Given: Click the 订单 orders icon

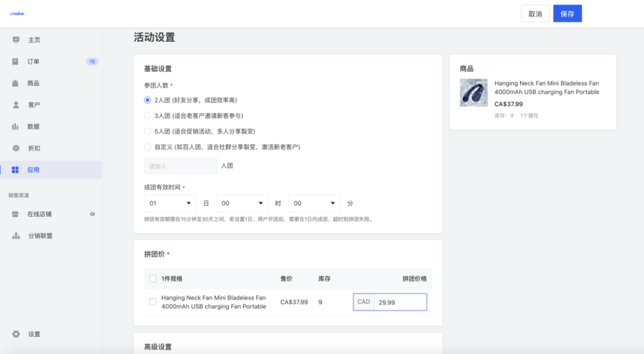Looking at the screenshot, I should [x=15, y=61].
